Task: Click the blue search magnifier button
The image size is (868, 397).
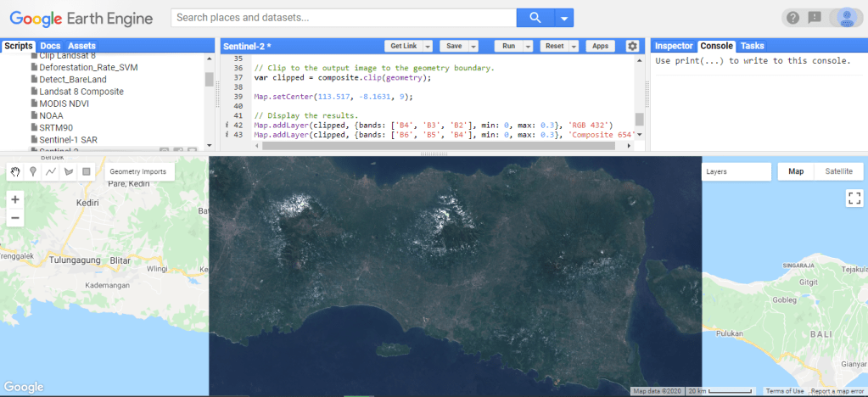Action: tap(535, 18)
